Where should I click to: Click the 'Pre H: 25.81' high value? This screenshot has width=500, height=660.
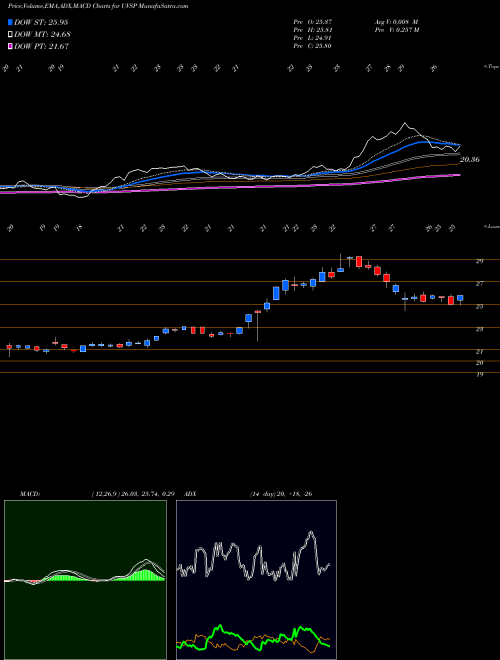(313, 30)
